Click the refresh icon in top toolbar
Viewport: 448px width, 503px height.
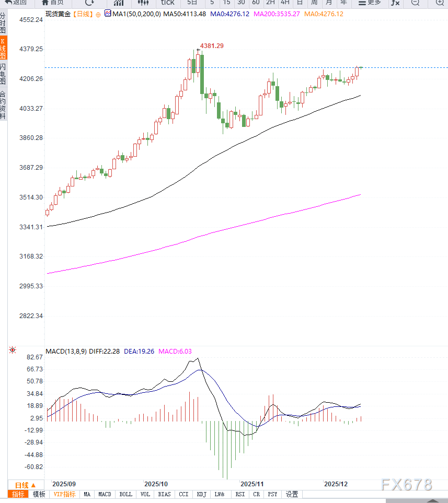point(89,3)
